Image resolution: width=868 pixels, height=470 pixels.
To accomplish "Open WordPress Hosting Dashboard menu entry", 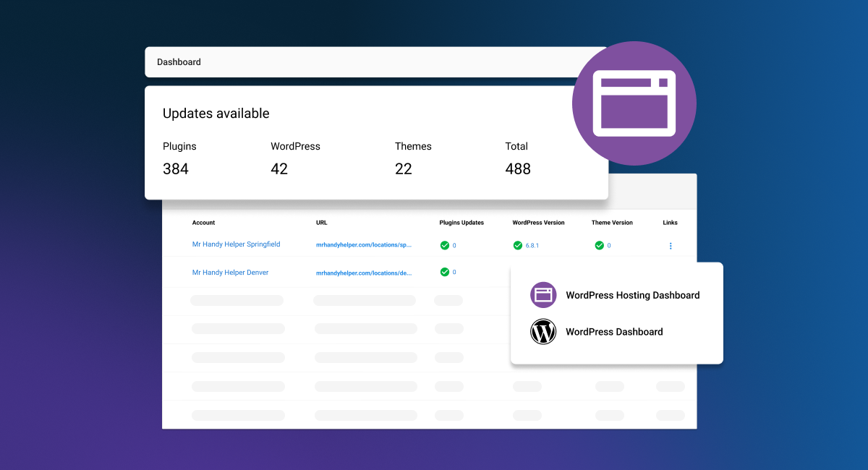I will (617, 295).
